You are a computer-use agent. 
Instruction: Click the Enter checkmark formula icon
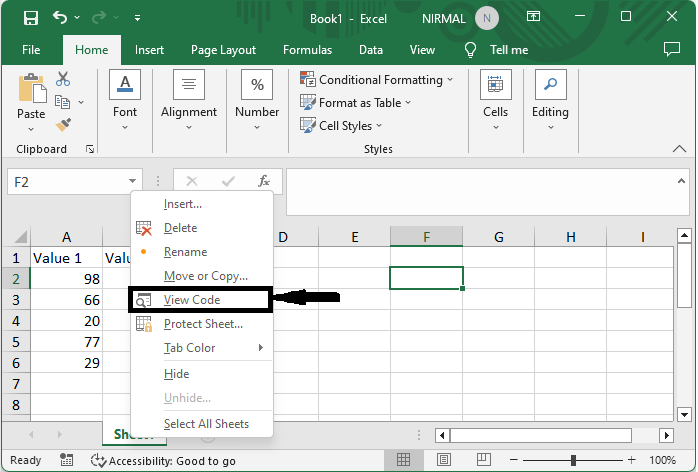coord(228,181)
